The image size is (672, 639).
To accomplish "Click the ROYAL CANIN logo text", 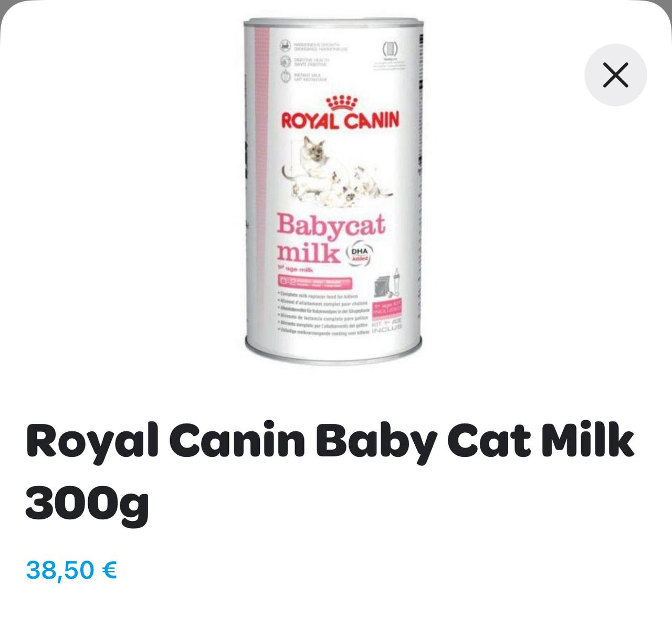I will [340, 121].
